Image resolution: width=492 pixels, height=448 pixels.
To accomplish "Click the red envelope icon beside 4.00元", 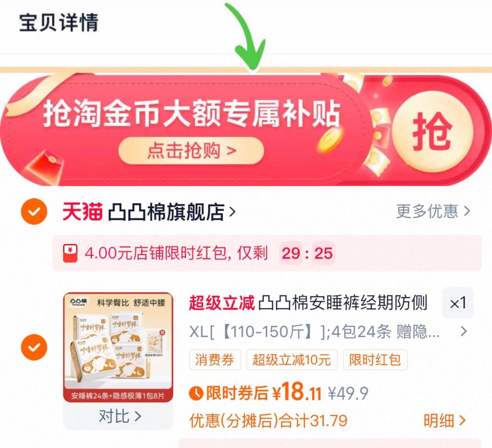I will coord(70,253).
